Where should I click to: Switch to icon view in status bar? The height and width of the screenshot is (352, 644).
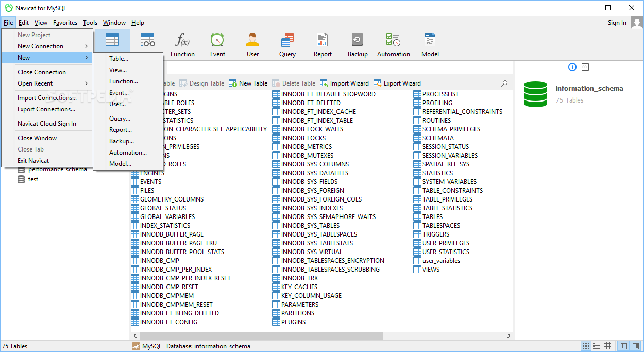tap(586, 346)
